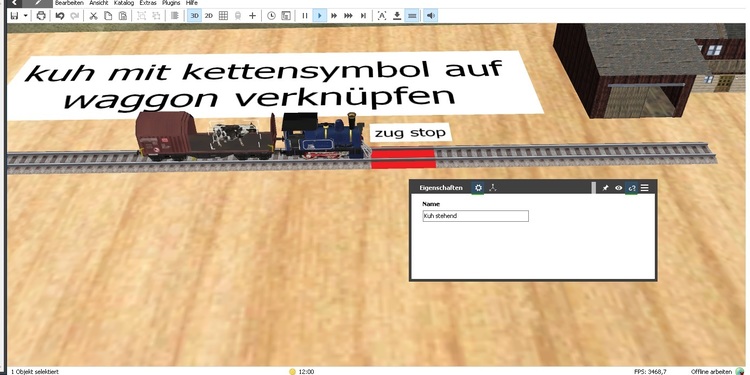Viewport: 750px width, 375px height.
Task: Open the hamburger menu in Eigenschaften panel
Action: pyautogui.click(x=645, y=188)
